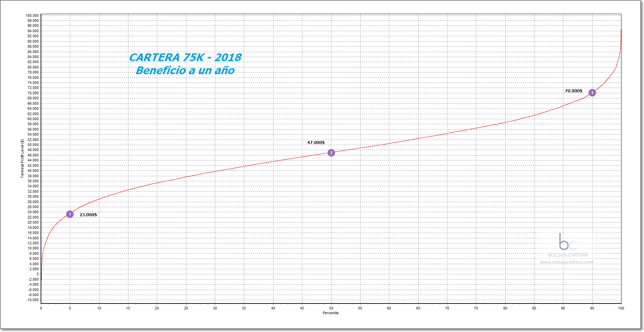Viewport: 644px width, 332px height.
Task: Click the -2.000 y-axis tick label
Action: [x=33, y=279]
